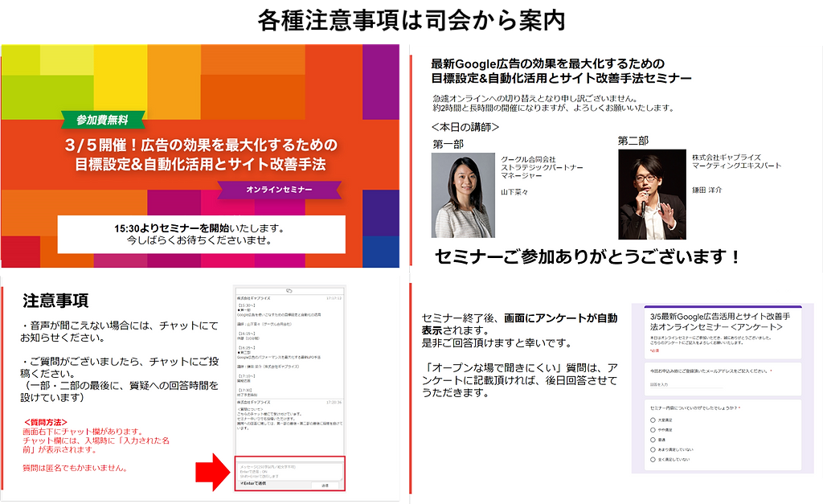The height and width of the screenshot is (504, 823).
Task: Select the やや満足 radio option
Action: pos(653,430)
